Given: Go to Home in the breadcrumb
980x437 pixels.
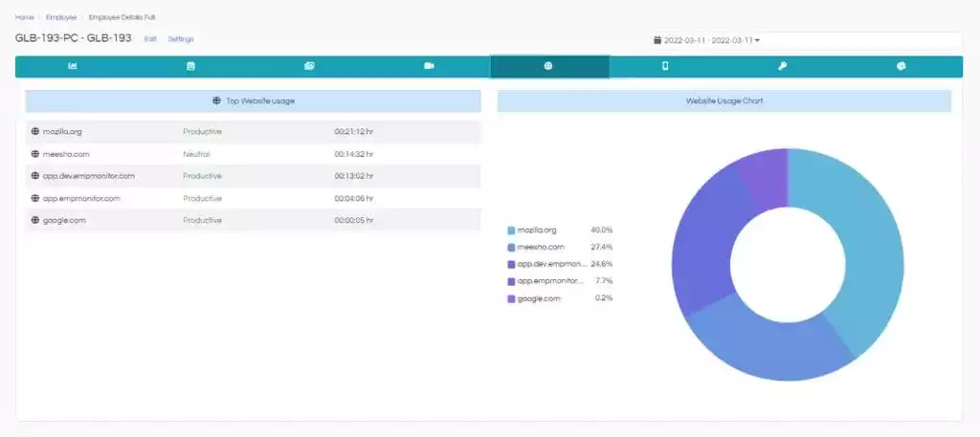Looking at the screenshot, I should pyautogui.click(x=24, y=17).
